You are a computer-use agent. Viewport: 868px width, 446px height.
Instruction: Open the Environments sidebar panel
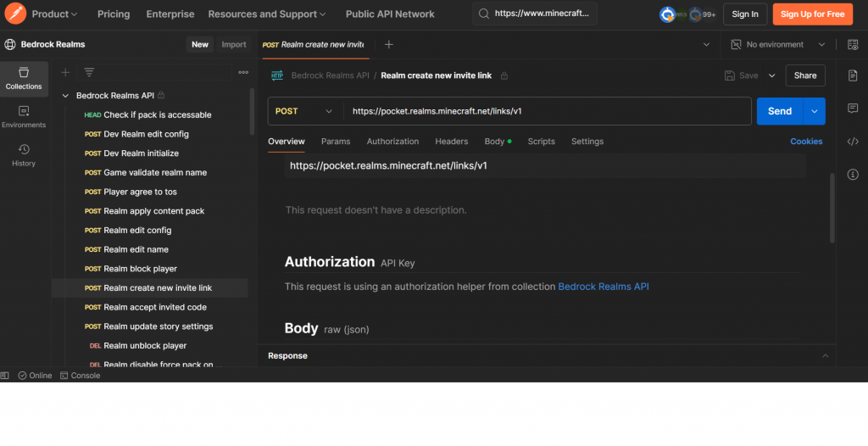click(24, 116)
